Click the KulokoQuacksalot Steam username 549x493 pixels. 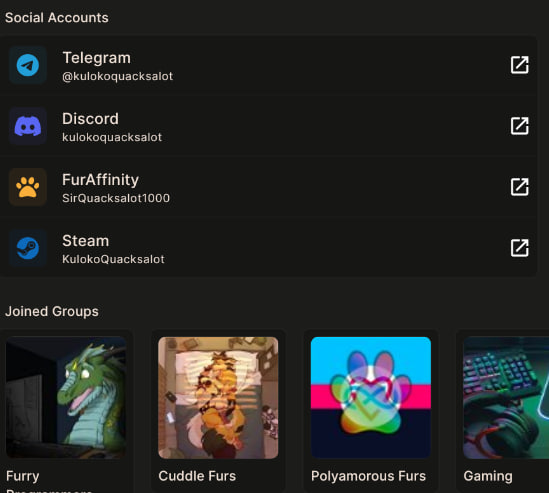113,259
